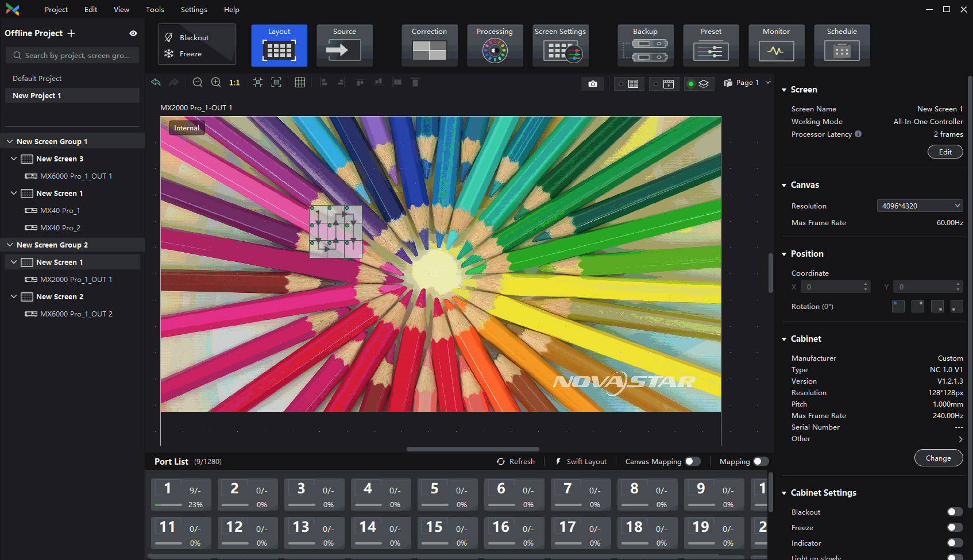Screen dimensions: 973x560
Task: Collapse New Screen Group 2
Action: click(x=10, y=245)
